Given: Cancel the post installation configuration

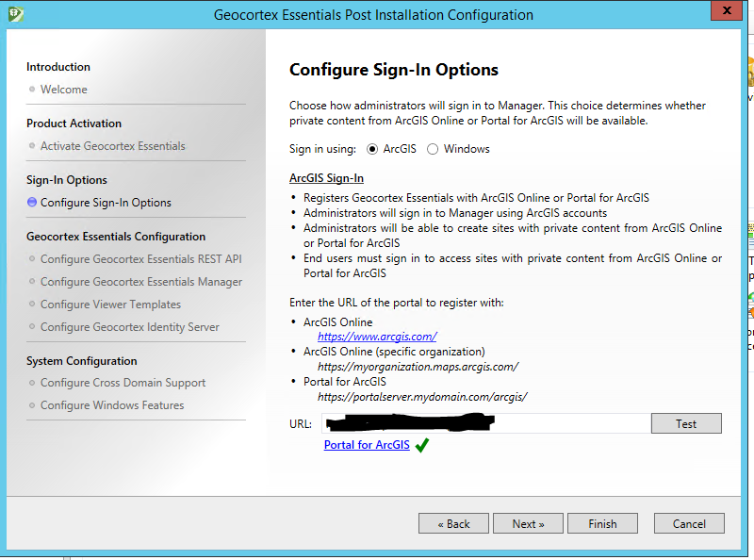Looking at the screenshot, I should (x=689, y=523).
